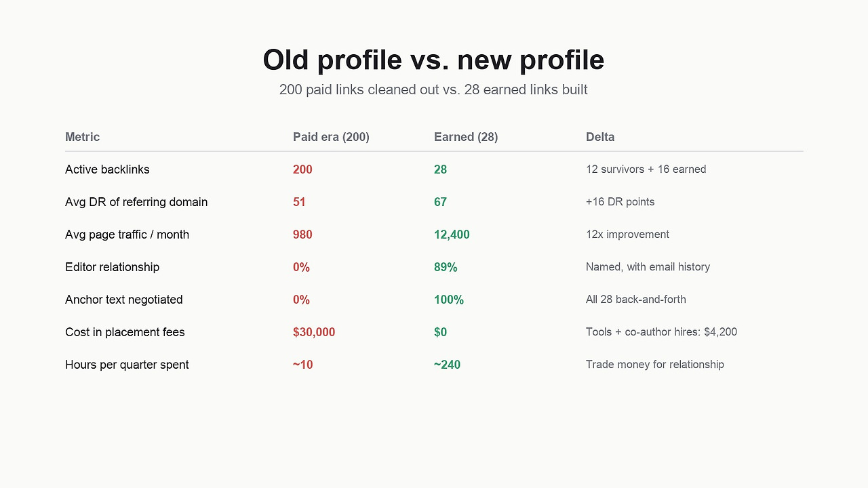Select the subtitle about 200 paid links
Image resolution: width=868 pixels, height=488 pixels.
click(x=433, y=89)
